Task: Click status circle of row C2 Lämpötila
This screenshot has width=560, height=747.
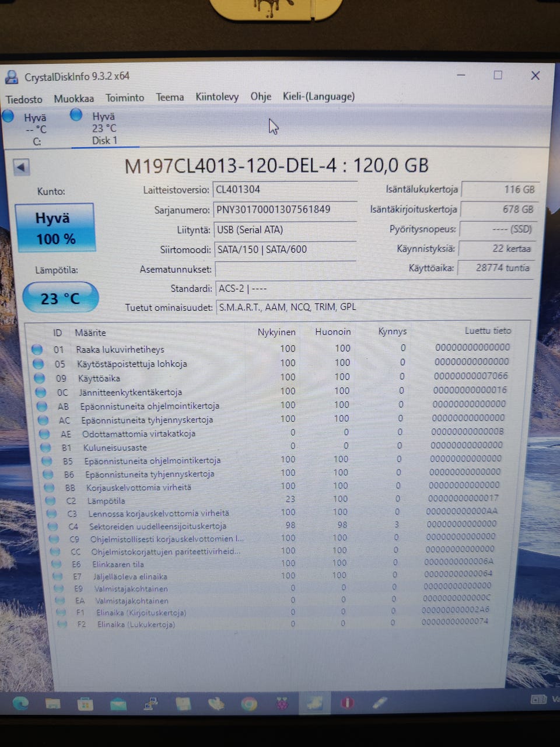Action: (x=50, y=501)
